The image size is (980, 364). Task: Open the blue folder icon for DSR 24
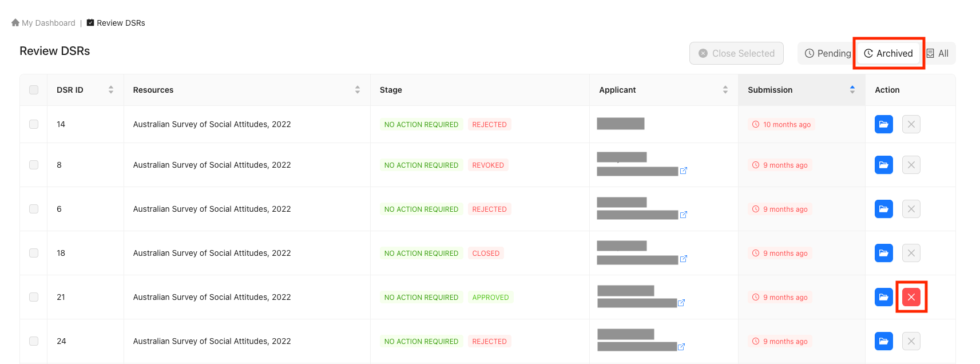tap(883, 341)
